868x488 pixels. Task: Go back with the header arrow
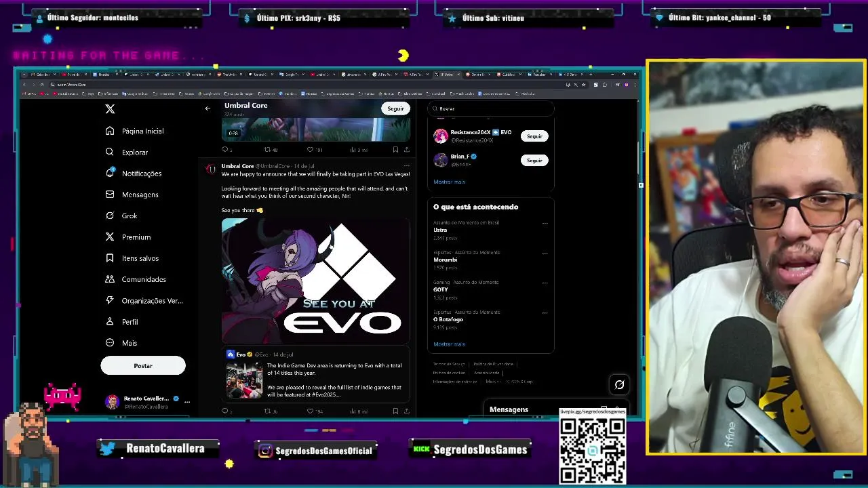coord(208,108)
